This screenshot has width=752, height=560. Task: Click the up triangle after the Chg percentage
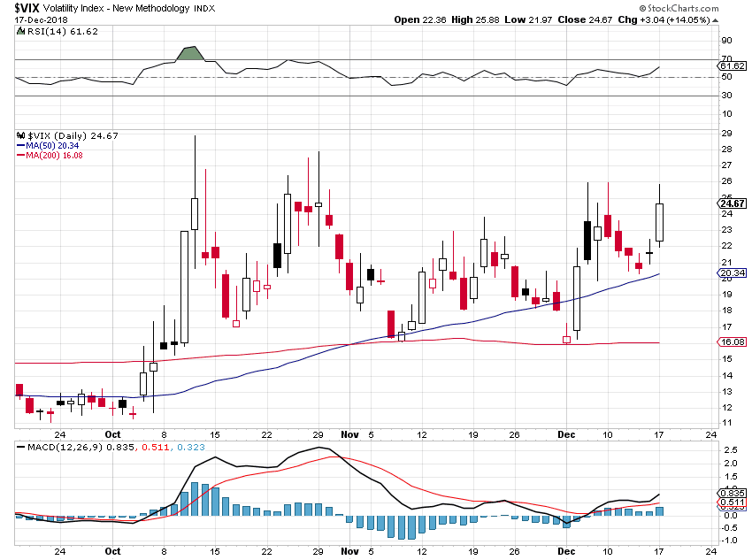(715, 20)
